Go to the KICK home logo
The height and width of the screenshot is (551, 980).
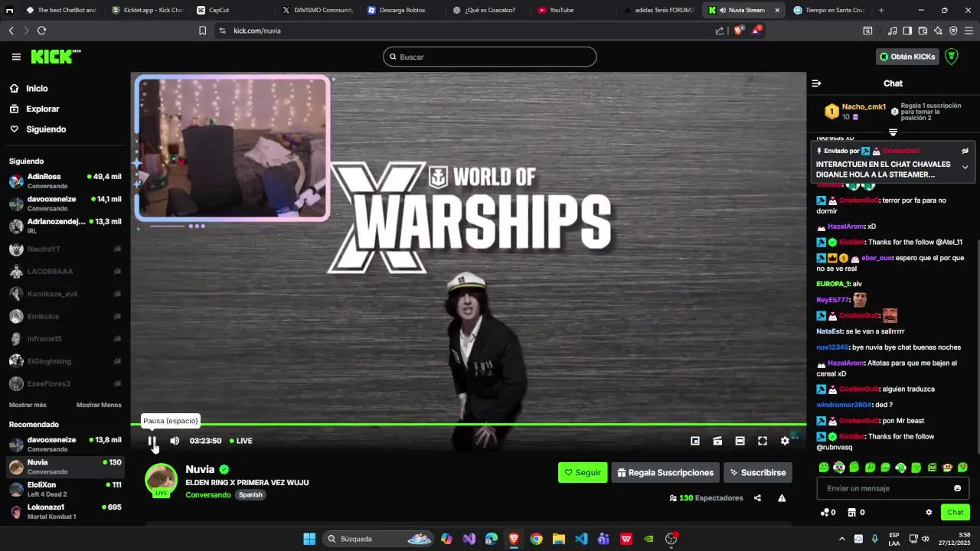pos(55,57)
